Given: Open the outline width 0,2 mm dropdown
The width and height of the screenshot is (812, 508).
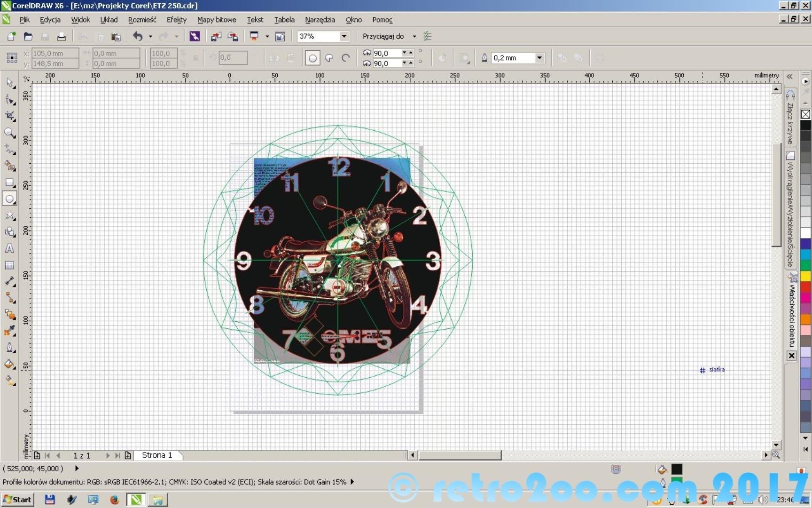Looking at the screenshot, I should pos(539,58).
